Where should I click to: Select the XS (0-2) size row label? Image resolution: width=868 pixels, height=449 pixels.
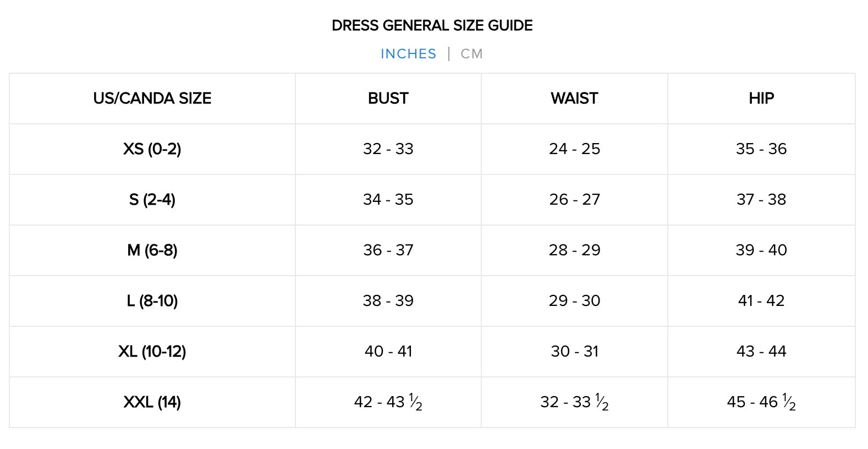coord(152,149)
